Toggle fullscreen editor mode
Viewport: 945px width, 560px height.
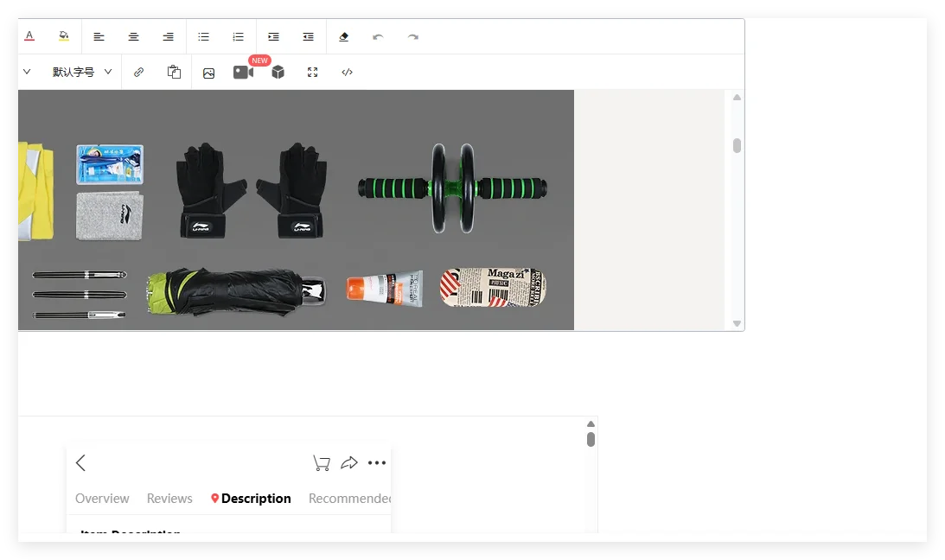tap(313, 73)
